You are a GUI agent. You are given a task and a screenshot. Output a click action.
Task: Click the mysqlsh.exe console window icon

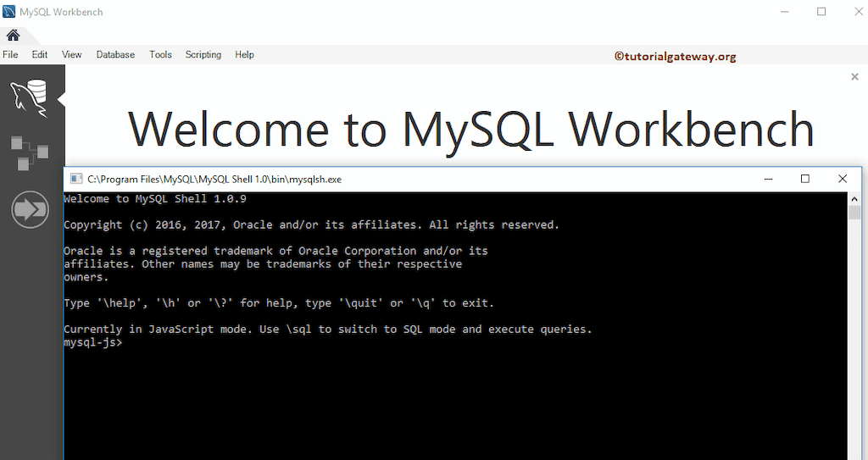(75, 179)
